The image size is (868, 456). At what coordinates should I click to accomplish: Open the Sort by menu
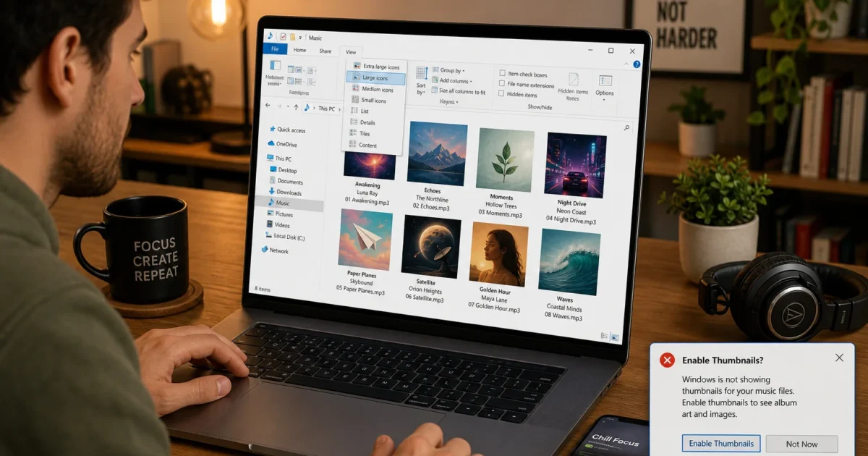click(421, 80)
